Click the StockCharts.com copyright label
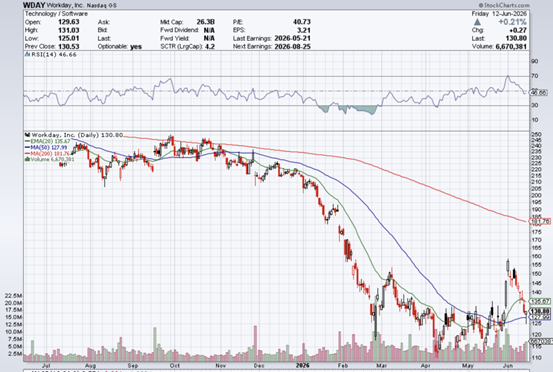Image resolution: width=553 pixels, height=372 pixels. point(504,5)
